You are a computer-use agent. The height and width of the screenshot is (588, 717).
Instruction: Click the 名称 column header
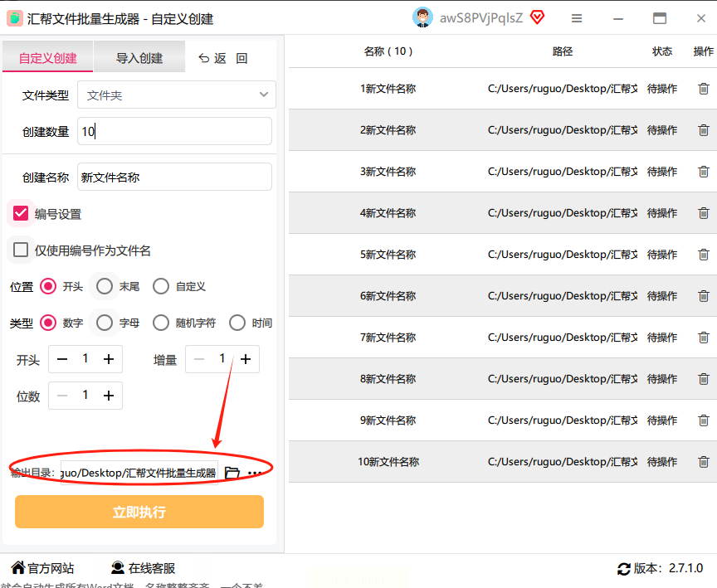coord(388,51)
